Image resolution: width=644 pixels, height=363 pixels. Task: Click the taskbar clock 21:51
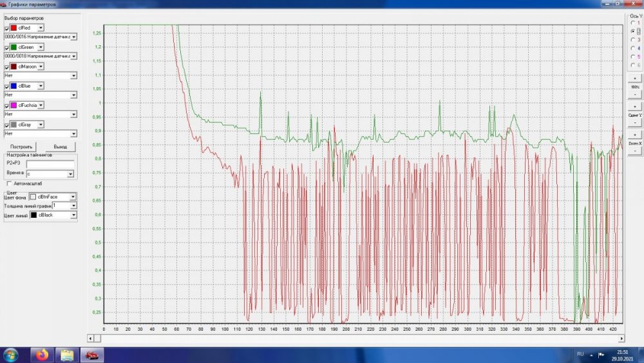click(x=622, y=355)
